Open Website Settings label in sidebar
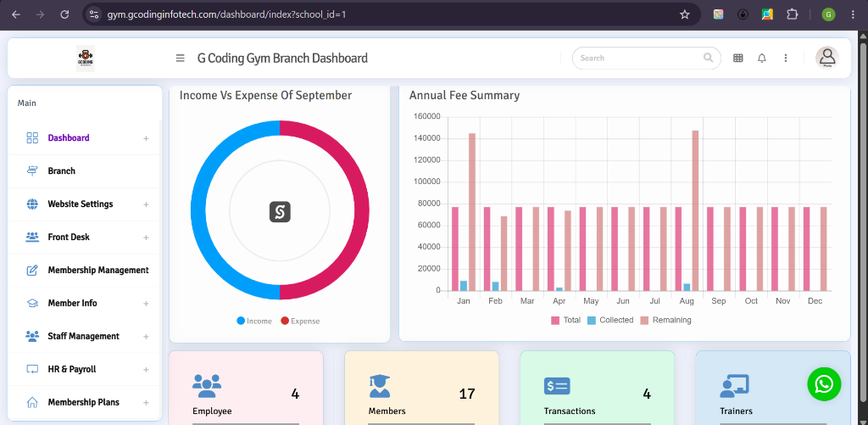 tap(81, 204)
